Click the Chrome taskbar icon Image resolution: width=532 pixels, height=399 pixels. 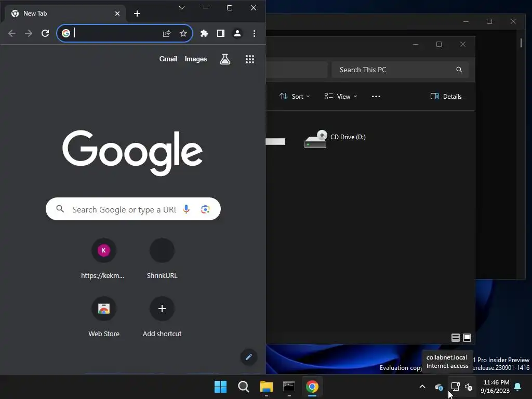pos(312,387)
